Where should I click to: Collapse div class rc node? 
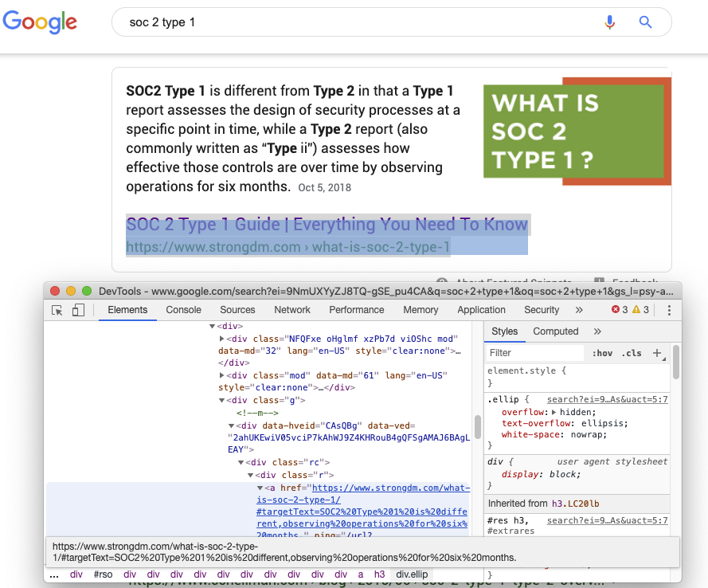click(241, 462)
